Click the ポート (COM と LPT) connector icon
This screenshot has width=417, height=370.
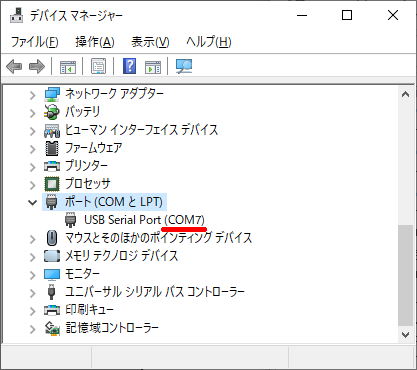click(51, 202)
